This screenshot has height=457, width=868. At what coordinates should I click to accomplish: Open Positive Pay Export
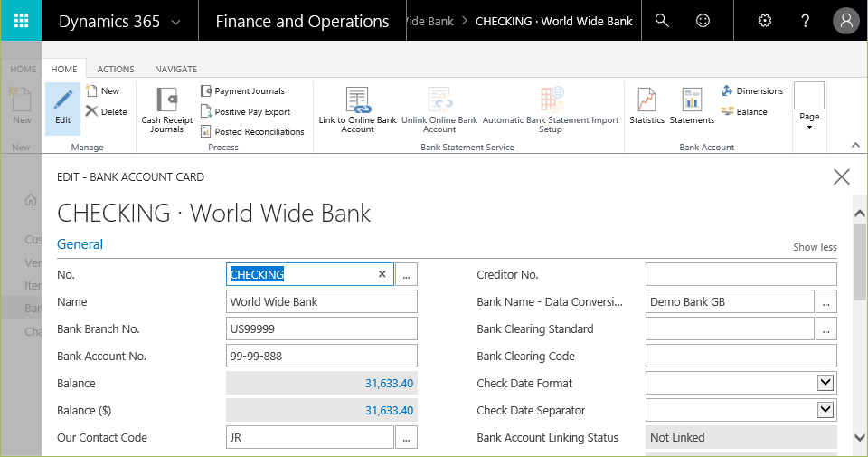[245, 111]
